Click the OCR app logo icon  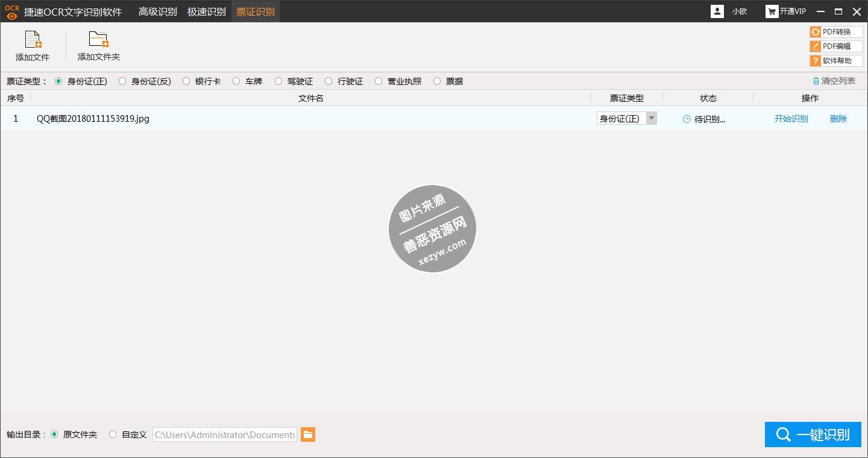(x=11, y=11)
